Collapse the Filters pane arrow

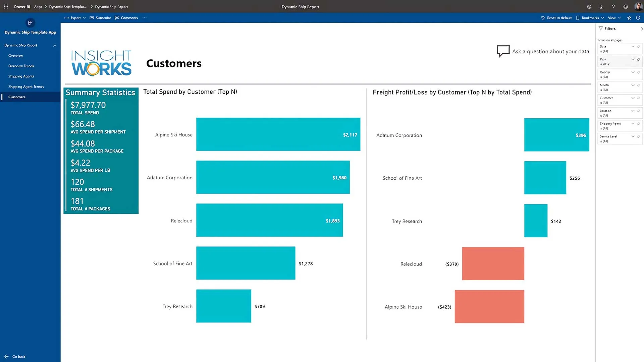642,29
